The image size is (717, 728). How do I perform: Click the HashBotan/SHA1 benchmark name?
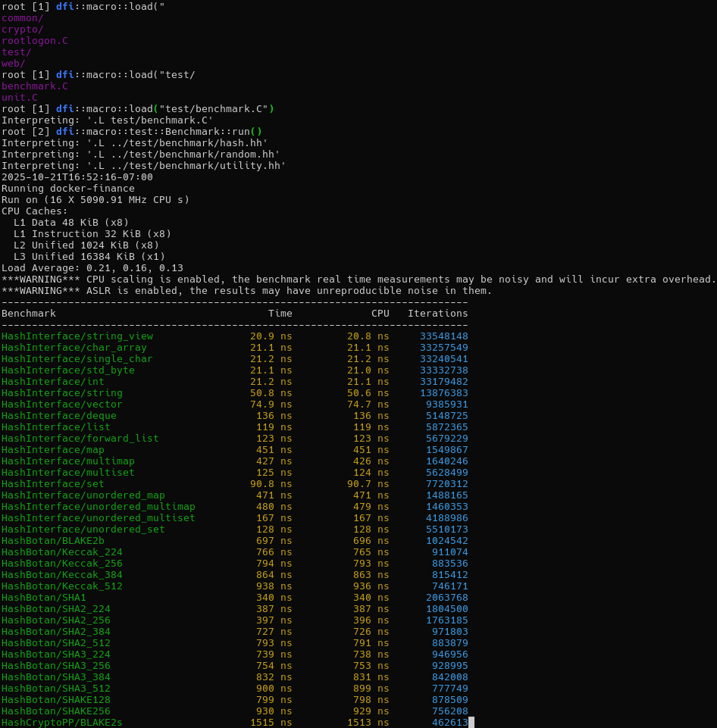[x=44, y=597]
